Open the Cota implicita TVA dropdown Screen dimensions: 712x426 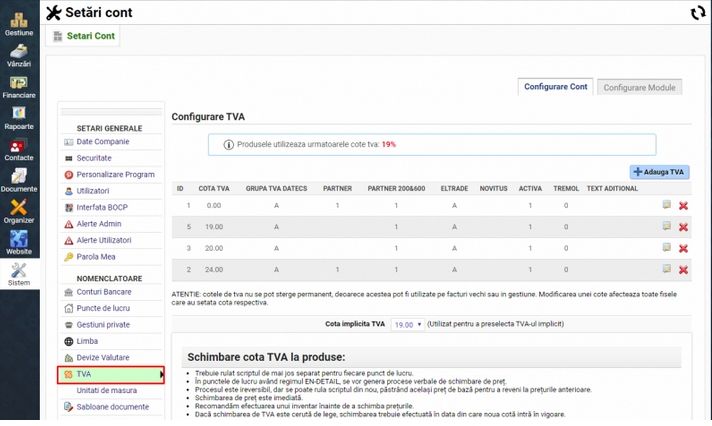(405, 325)
